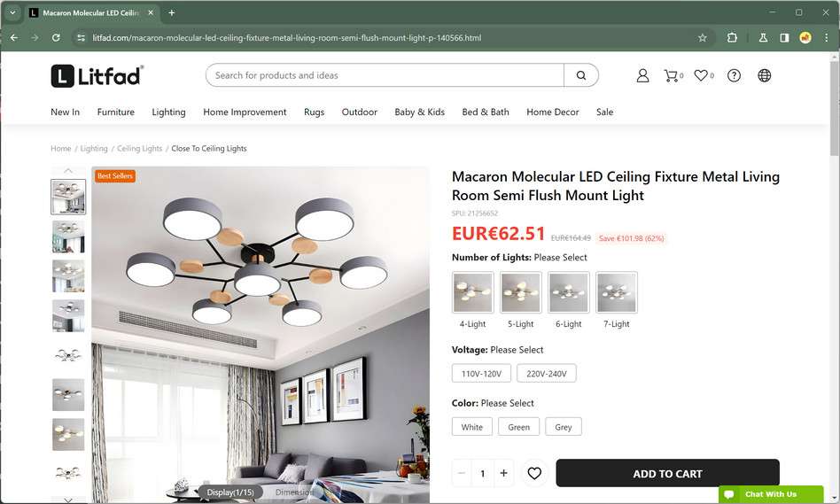Click the ADD TO CART button

(x=667, y=474)
